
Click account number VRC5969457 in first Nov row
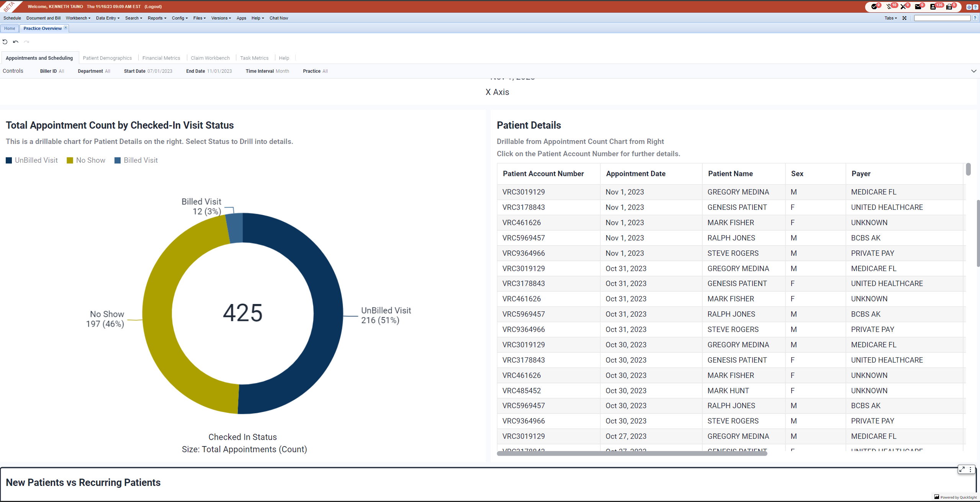pos(524,238)
